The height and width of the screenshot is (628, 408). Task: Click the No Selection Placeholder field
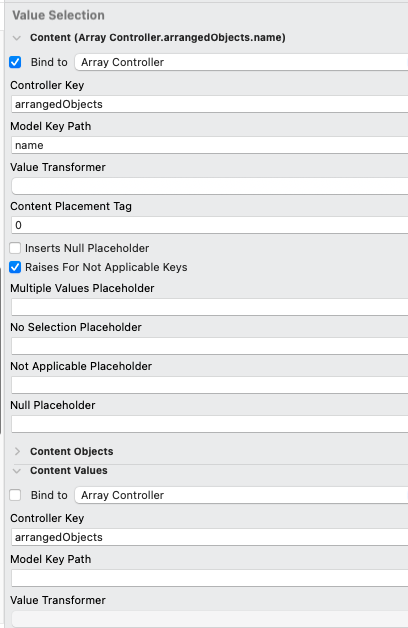pyautogui.click(x=209, y=346)
